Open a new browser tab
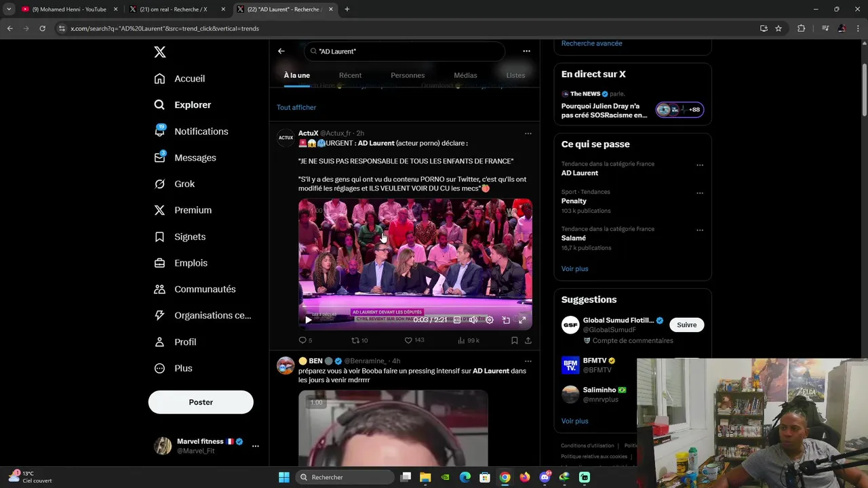Image resolution: width=868 pixels, height=488 pixels. 347,9
